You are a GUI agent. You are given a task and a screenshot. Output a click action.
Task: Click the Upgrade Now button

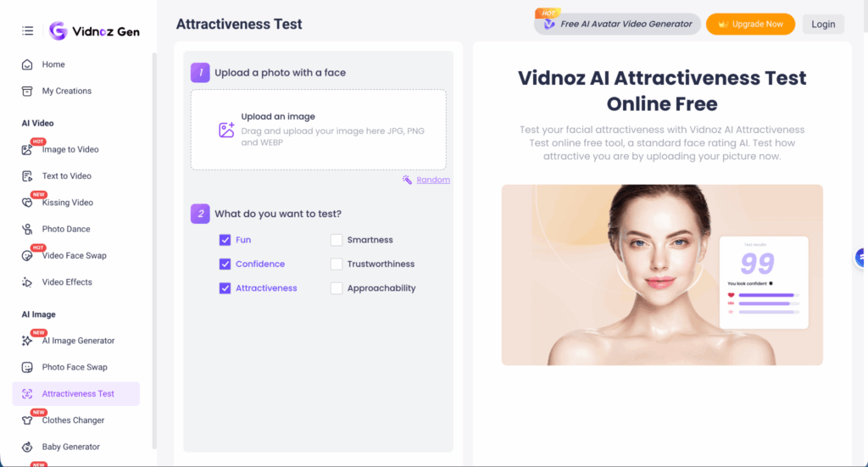[750, 25]
